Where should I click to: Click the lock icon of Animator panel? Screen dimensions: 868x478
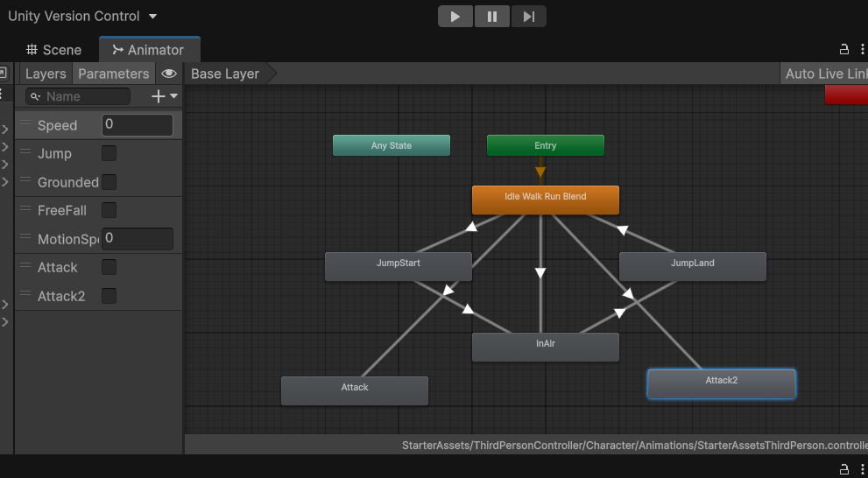pos(844,49)
